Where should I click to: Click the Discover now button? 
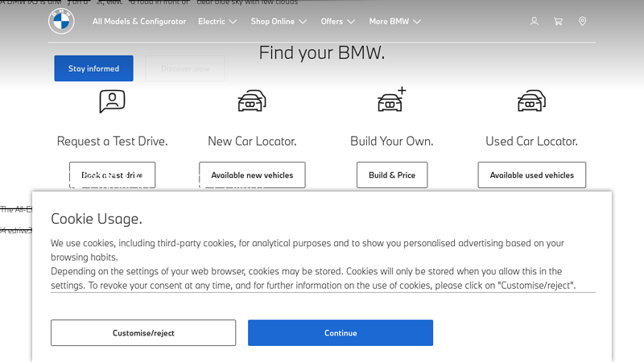tap(185, 68)
